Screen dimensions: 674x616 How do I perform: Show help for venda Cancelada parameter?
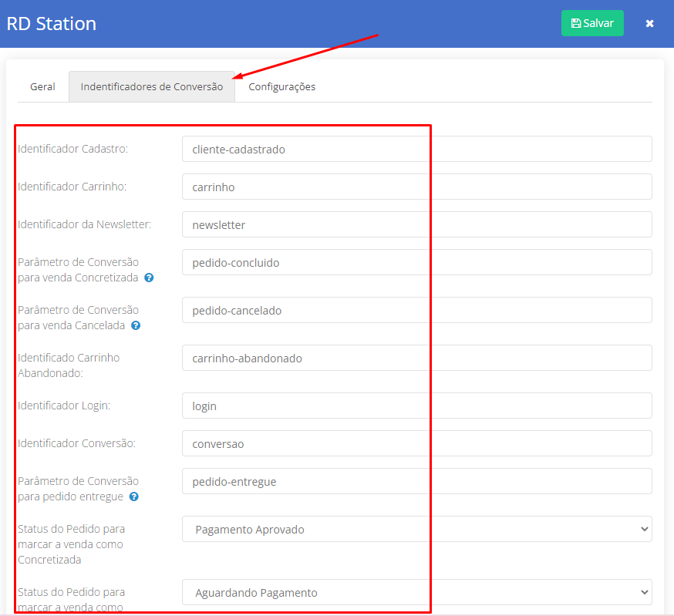[x=136, y=325]
